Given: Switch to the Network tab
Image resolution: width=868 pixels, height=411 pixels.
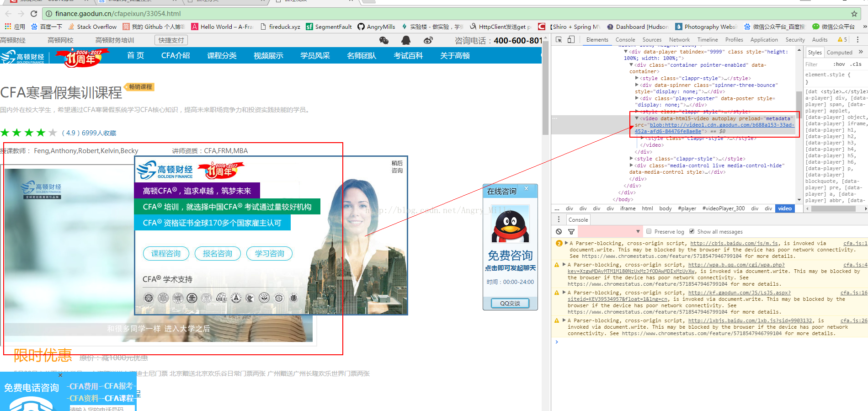Looking at the screenshot, I should coord(679,40).
